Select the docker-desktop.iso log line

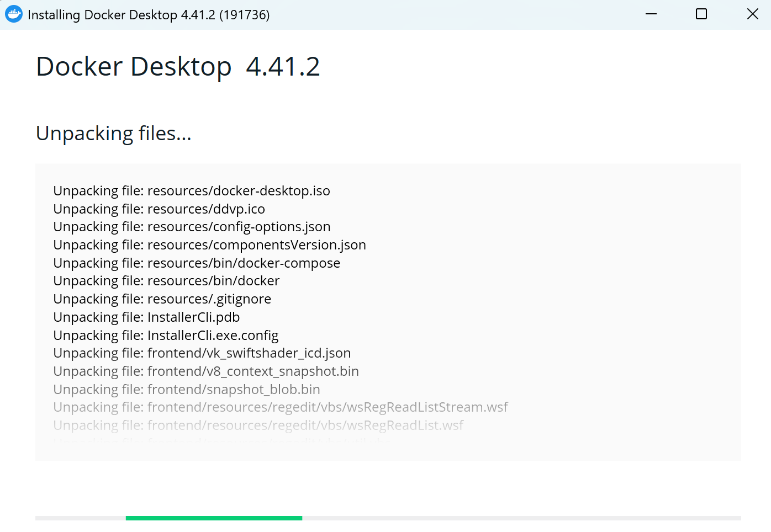pyautogui.click(x=192, y=191)
